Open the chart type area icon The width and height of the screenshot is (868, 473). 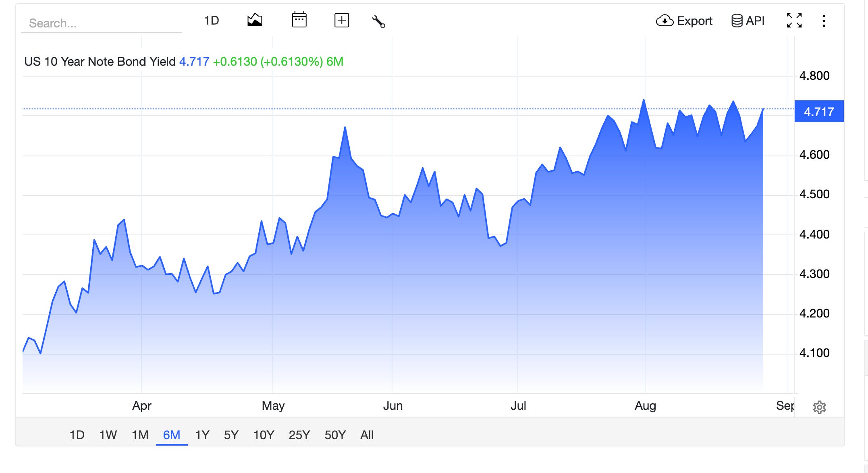click(255, 20)
